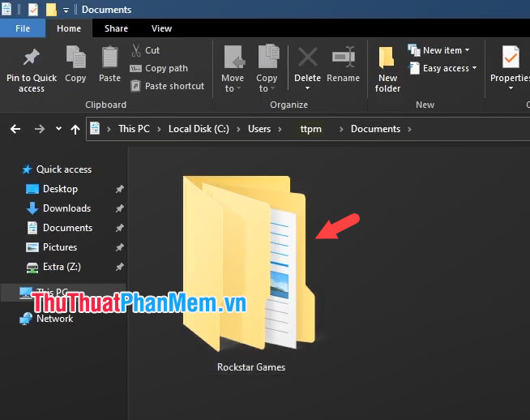
Task: Click properties icon in title bar toolbar
Action: pyautogui.click(x=33, y=10)
